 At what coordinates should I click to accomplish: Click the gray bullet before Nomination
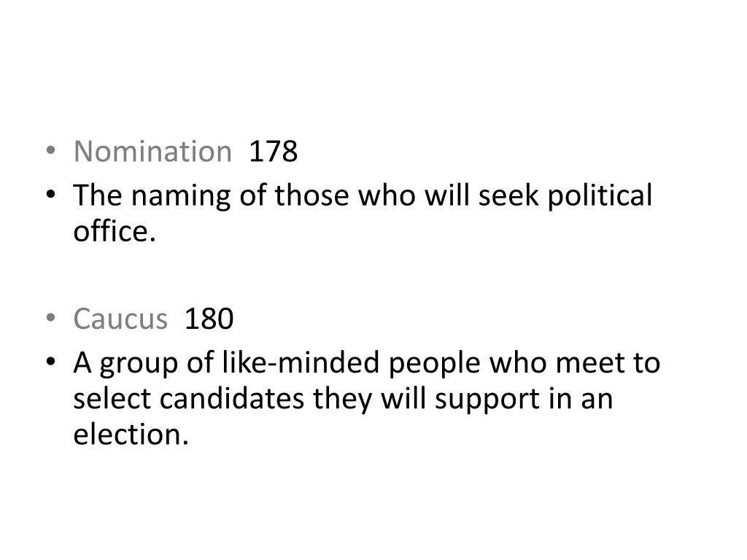click(50, 150)
